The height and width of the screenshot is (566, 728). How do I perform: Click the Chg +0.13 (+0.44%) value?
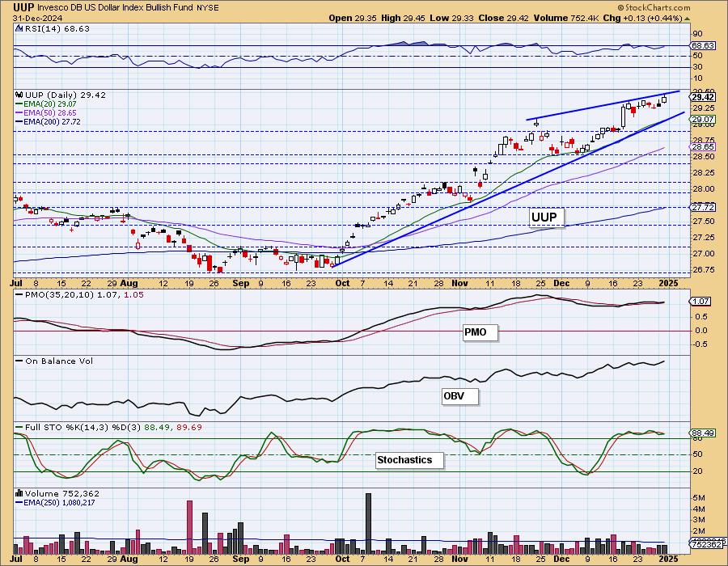[643, 18]
